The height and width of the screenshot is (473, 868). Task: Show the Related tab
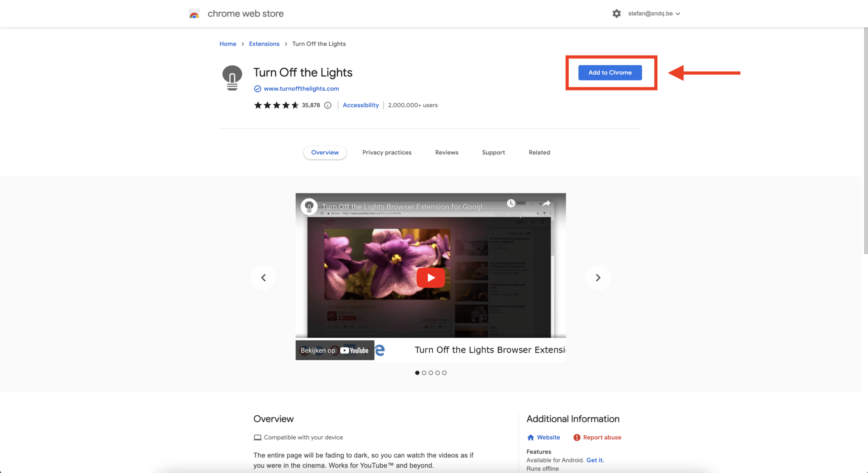click(540, 152)
